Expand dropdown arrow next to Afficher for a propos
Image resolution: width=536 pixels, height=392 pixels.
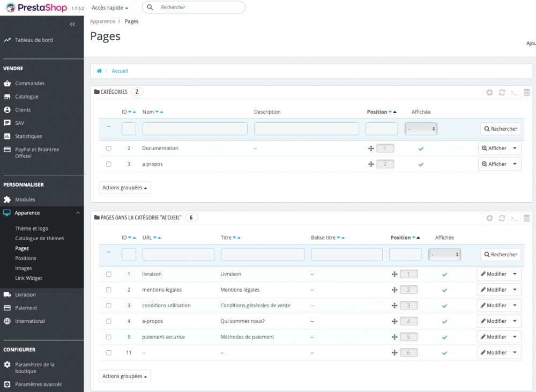(x=515, y=164)
